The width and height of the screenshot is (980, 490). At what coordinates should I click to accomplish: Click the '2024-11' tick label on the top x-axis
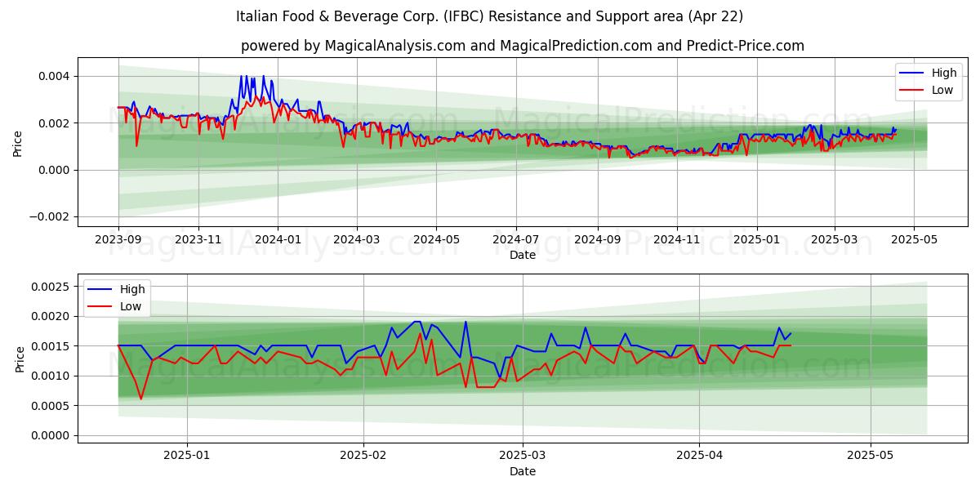[676, 239]
